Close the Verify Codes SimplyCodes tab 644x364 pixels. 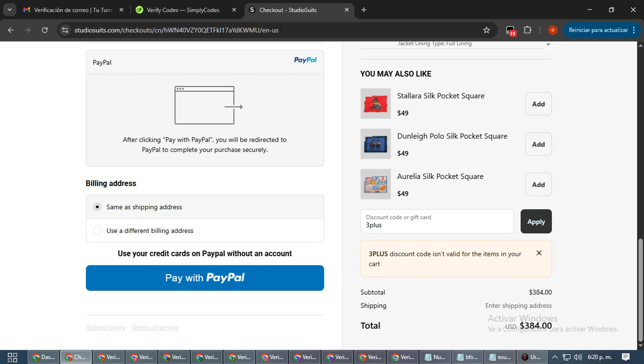coord(234,10)
